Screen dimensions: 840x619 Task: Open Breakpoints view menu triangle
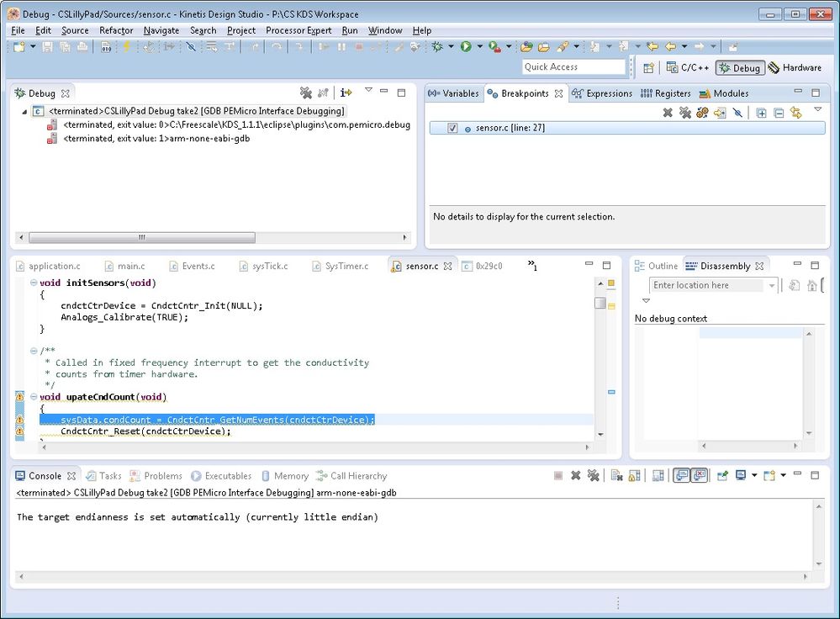click(x=817, y=109)
